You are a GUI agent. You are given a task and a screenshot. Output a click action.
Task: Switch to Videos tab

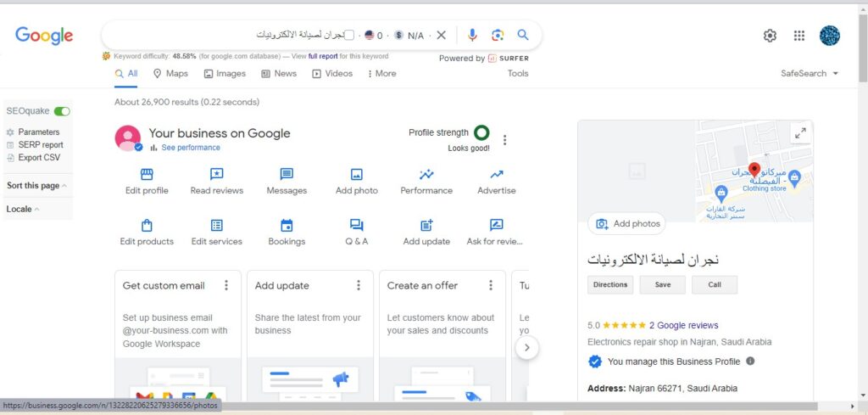332,74
